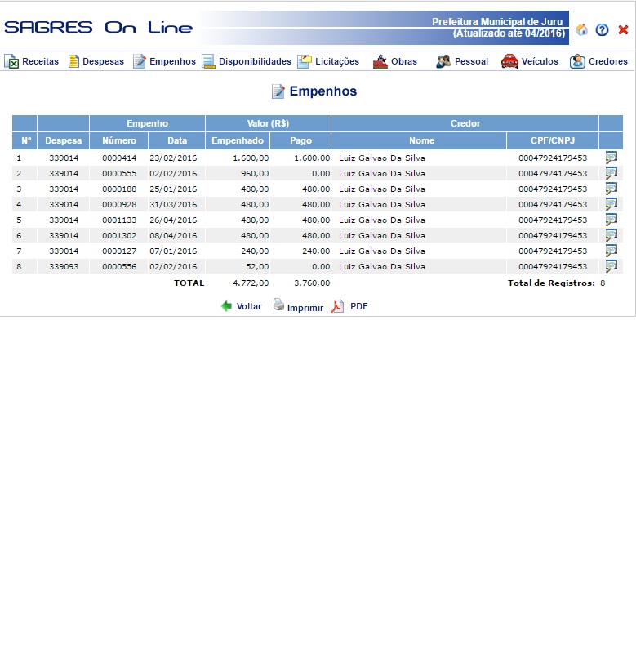Screen dimensions: 636x672
Task: Select Pessoal in navigation bar
Action: point(462,61)
